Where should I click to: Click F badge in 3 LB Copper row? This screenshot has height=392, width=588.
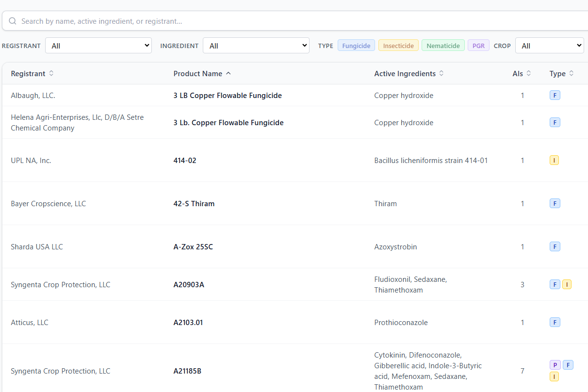(555, 96)
